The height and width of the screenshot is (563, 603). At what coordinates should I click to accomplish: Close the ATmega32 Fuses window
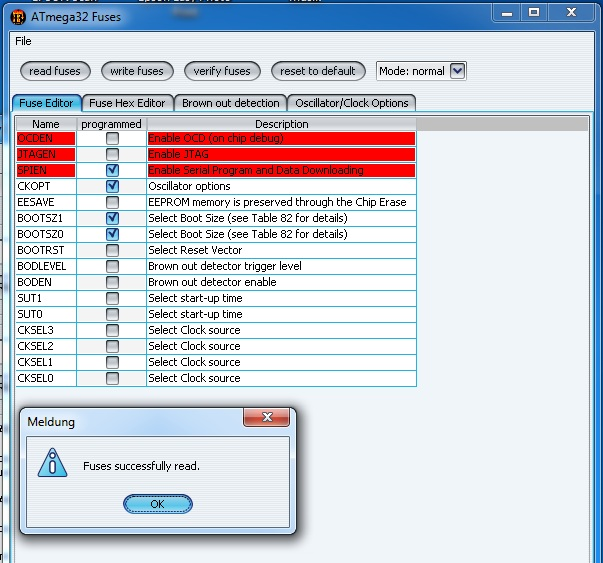click(571, 13)
